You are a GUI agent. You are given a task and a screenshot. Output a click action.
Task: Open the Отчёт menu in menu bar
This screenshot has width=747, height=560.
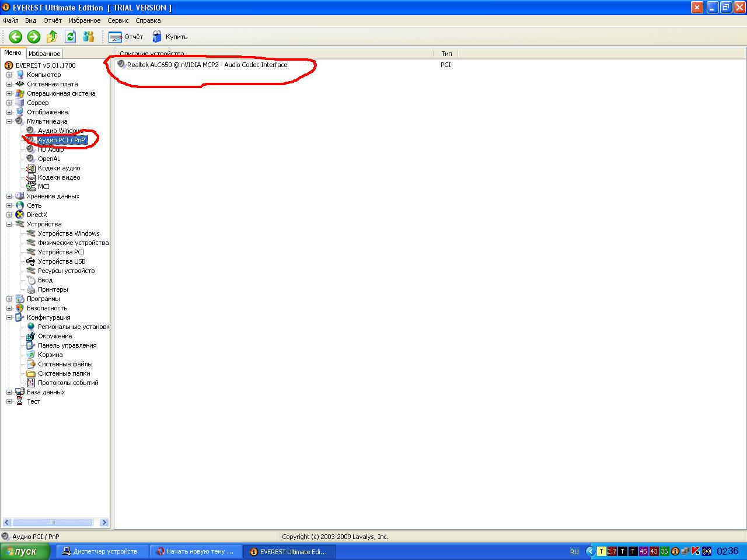click(52, 20)
